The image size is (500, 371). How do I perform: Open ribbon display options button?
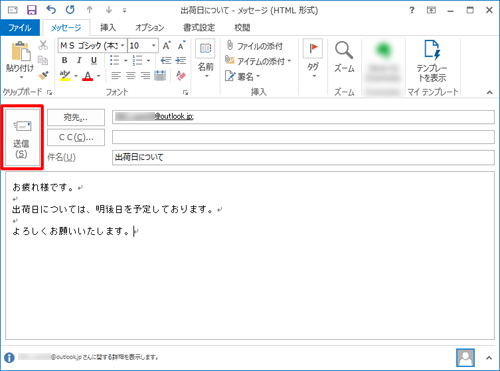431,10
